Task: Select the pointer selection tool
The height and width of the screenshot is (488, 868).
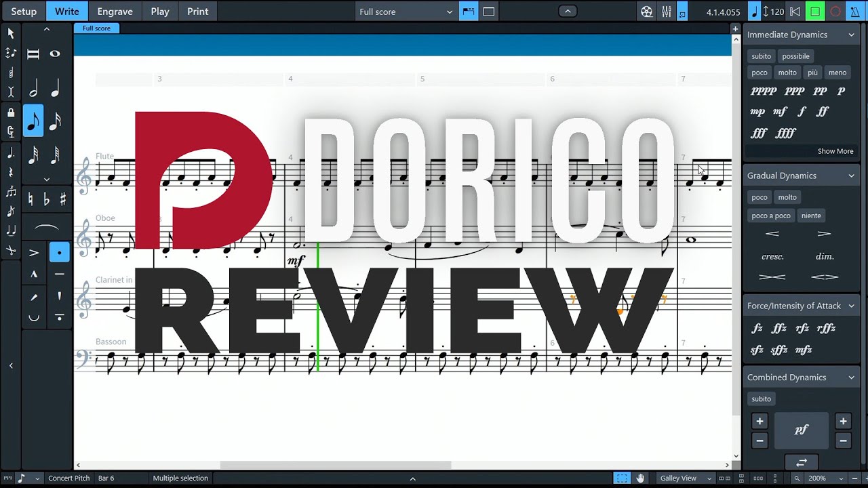Action: pos(11,33)
